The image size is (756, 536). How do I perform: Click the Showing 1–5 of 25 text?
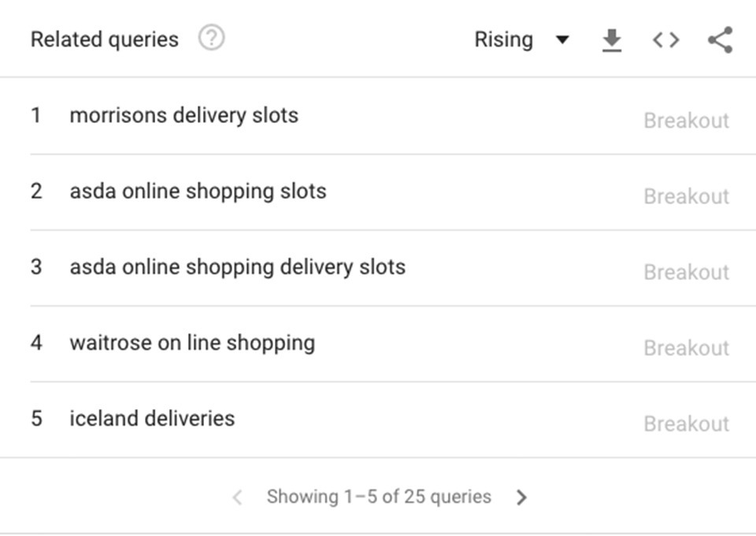[379, 497]
